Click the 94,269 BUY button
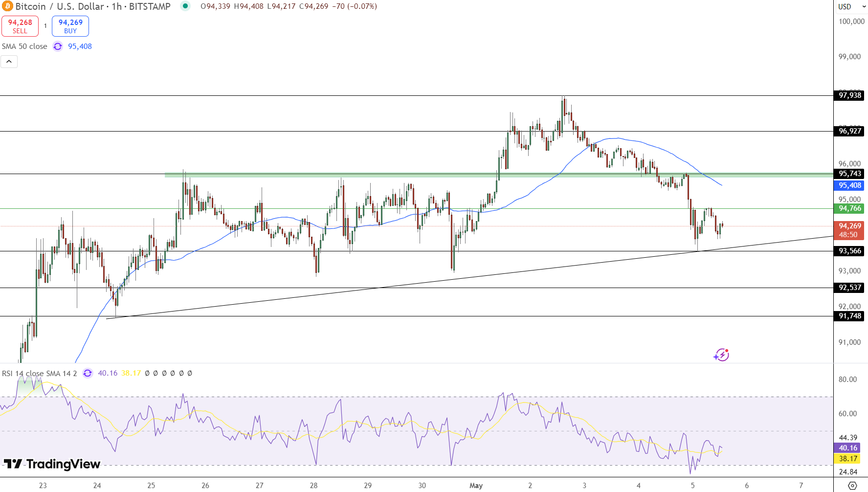The image size is (868, 492). pyautogui.click(x=70, y=26)
